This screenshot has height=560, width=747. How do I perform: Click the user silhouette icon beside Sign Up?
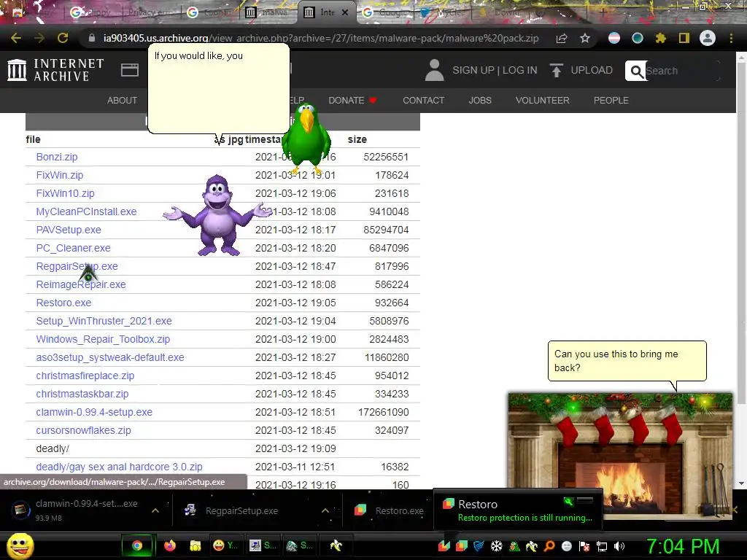tap(435, 70)
